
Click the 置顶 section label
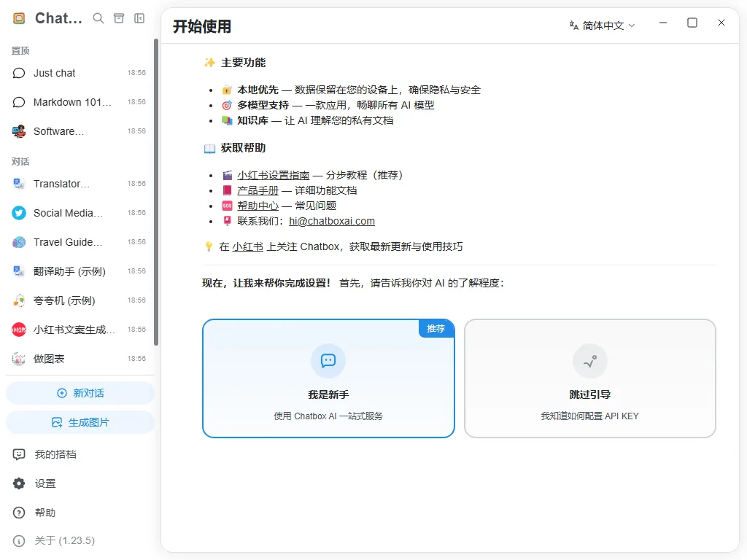[20, 51]
